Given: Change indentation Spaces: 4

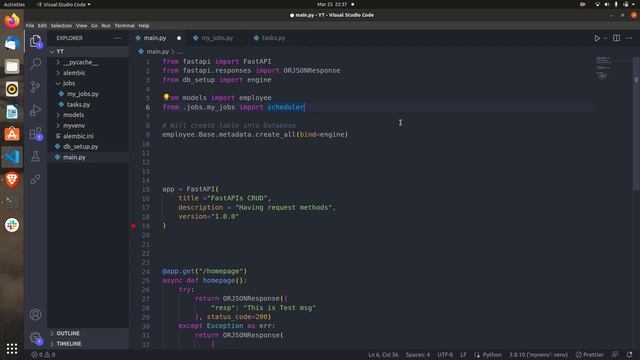Looking at the screenshot, I should [x=418, y=355].
